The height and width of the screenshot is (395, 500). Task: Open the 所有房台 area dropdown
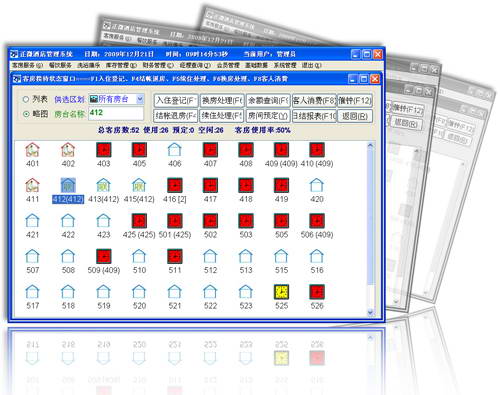tap(140, 99)
